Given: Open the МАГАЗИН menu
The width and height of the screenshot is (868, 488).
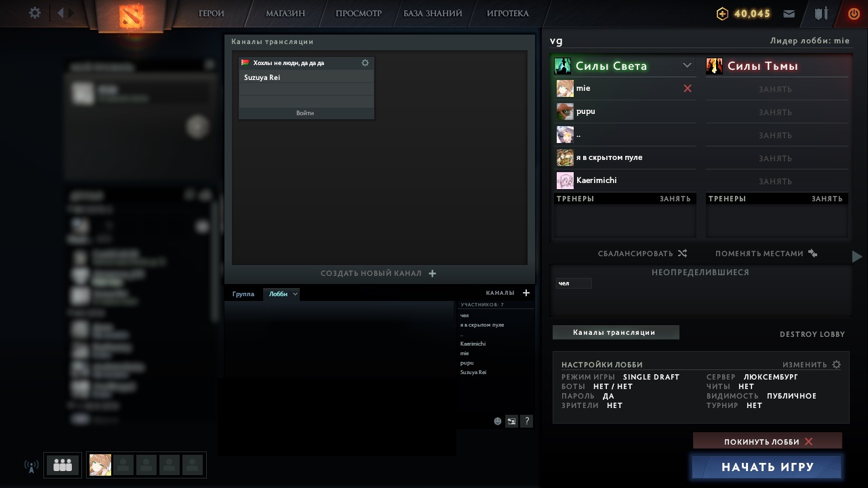Looking at the screenshot, I should [285, 14].
